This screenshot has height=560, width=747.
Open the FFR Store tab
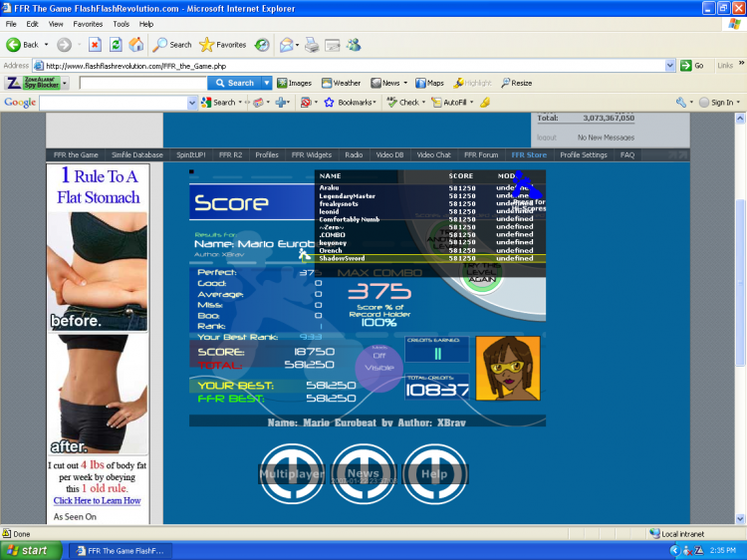coord(529,154)
